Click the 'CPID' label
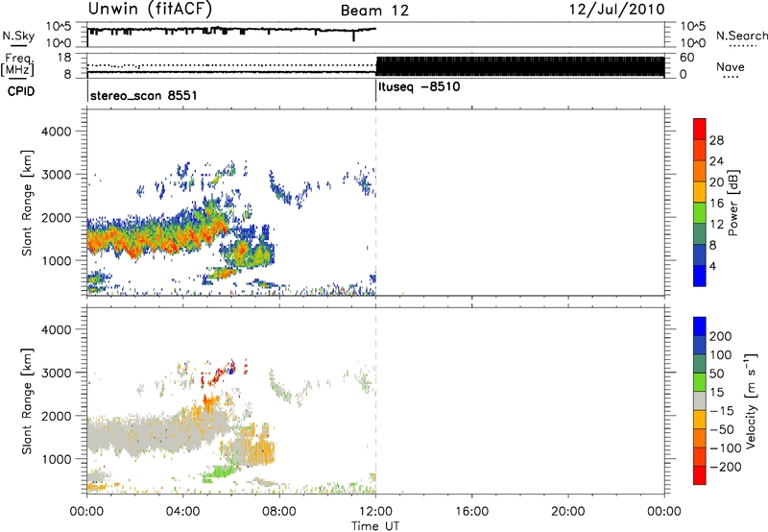 pos(21,91)
